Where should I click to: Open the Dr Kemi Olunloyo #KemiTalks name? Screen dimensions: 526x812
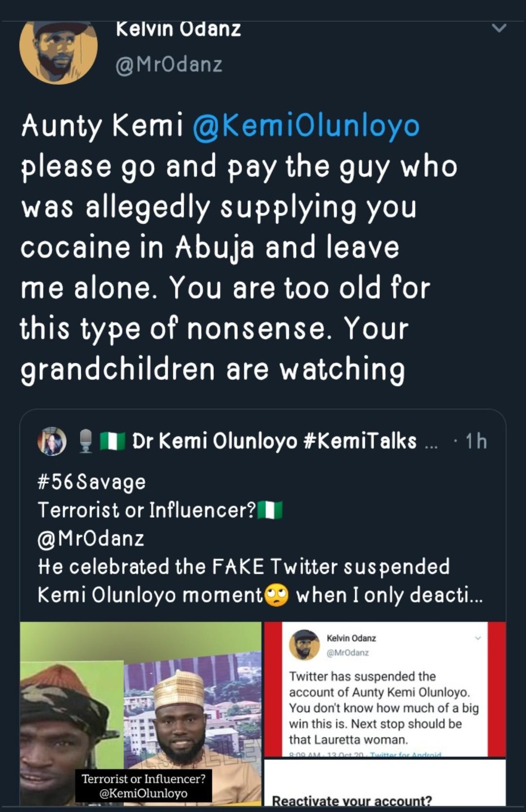click(x=274, y=441)
